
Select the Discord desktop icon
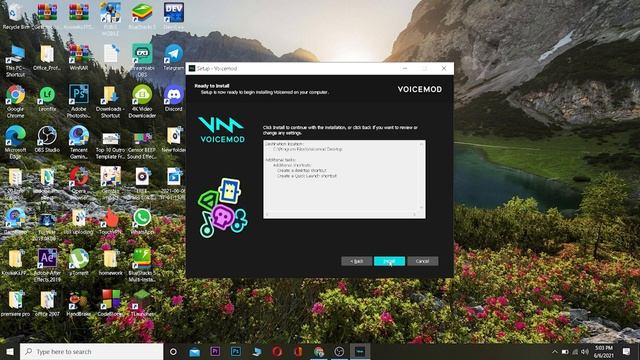[173, 99]
